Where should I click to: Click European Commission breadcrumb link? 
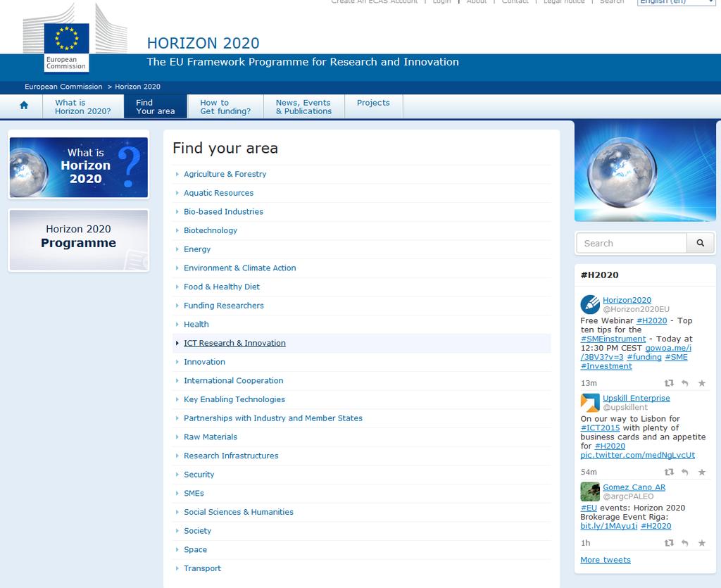63,87
